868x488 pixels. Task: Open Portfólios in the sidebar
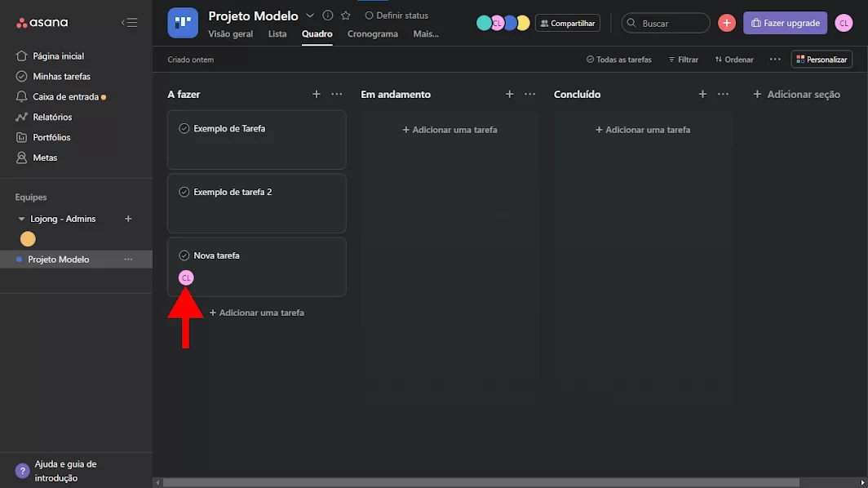pos(51,137)
